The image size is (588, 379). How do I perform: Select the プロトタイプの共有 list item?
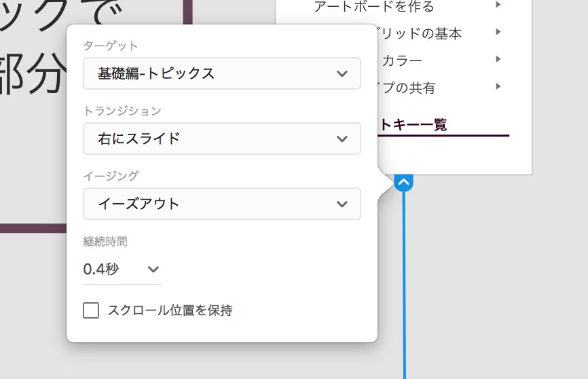pos(407,88)
